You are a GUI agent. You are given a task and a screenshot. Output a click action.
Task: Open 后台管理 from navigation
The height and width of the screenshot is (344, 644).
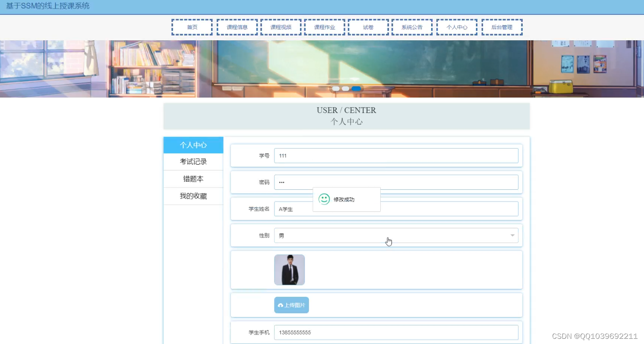(x=502, y=27)
